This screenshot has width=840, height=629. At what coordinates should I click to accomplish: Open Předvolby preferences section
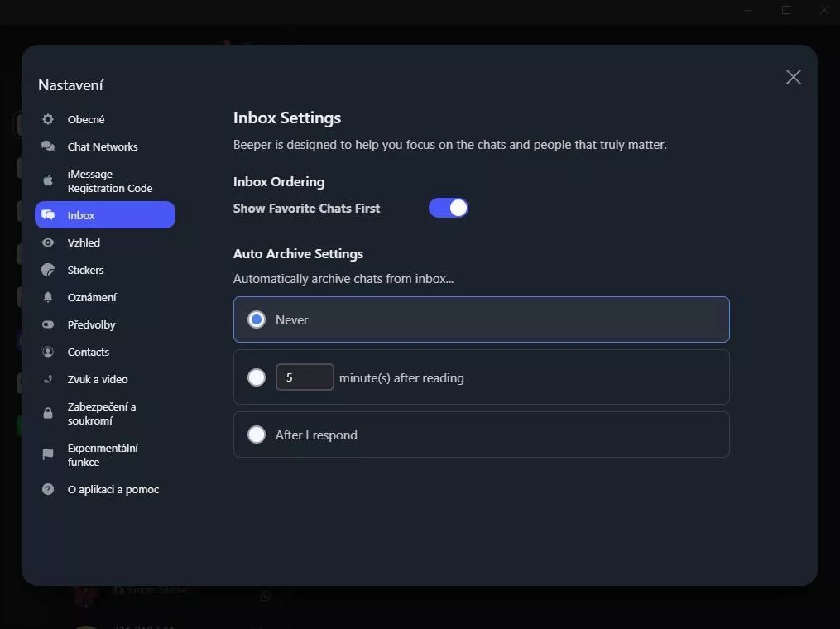(x=105, y=324)
